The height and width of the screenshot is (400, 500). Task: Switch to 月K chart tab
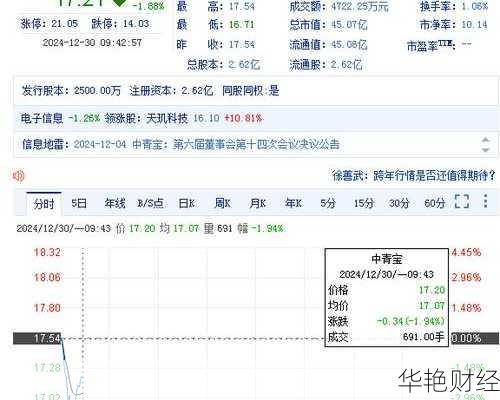coord(258,203)
